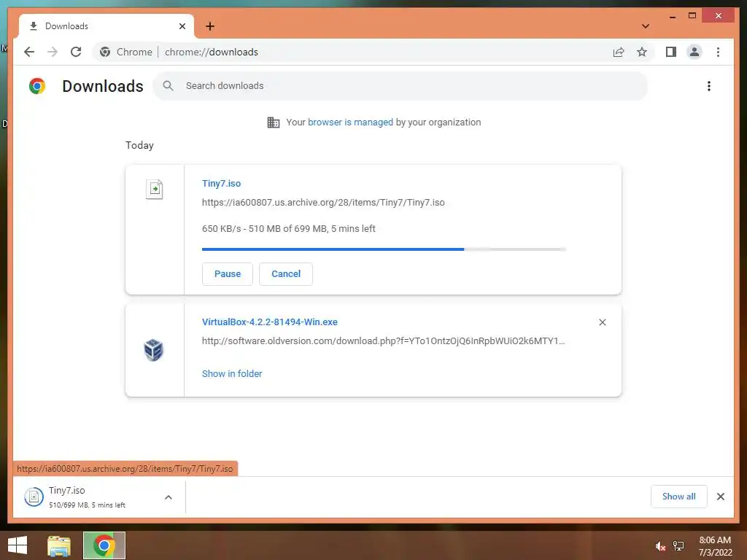Click the forward navigation arrow
The width and height of the screenshot is (747, 560).
(53, 52)
